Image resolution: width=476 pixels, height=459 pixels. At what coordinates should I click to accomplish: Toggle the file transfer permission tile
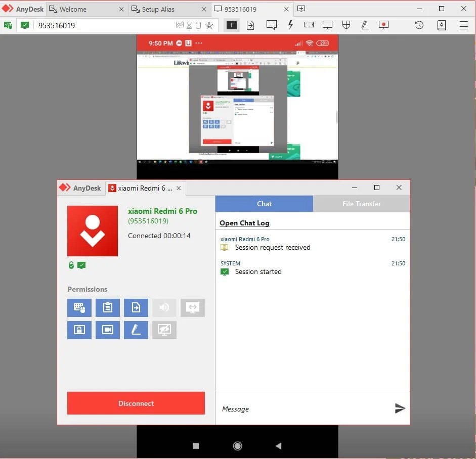pos(136,308)
